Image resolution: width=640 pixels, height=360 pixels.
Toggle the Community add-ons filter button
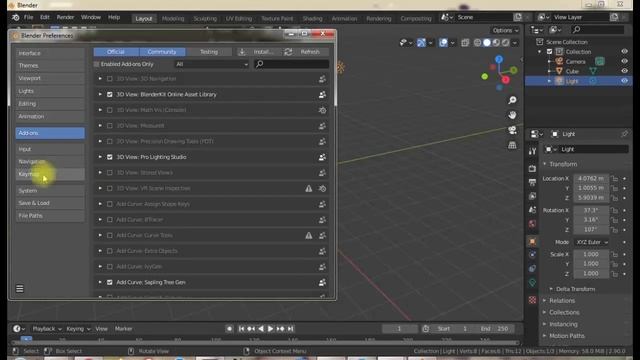[x=162, y=52]
